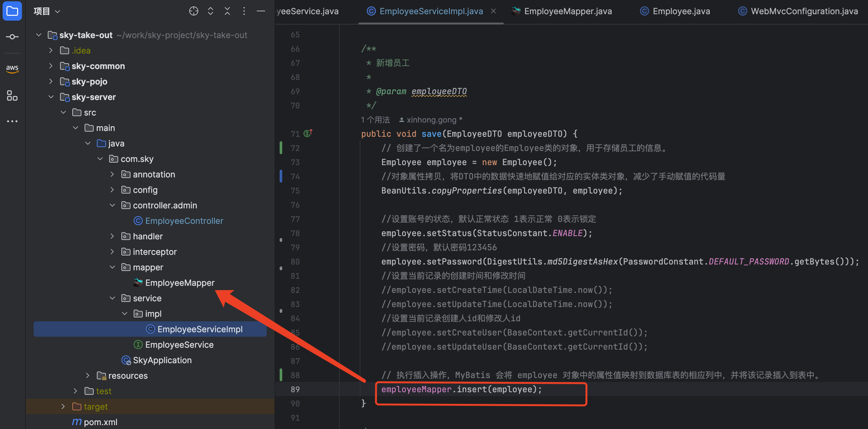
Task: Select pom.xml in the project tree
Action: (x=100, y=422)
